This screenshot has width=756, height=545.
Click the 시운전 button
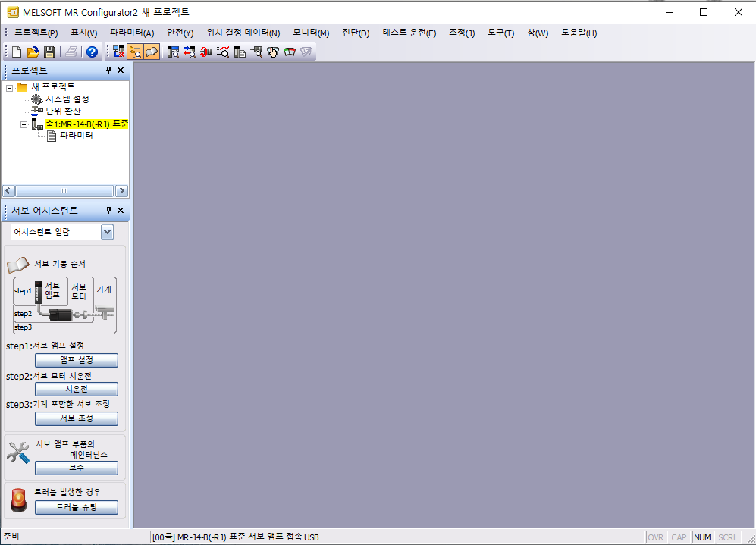pyautogui.click(x=76, y=389)
